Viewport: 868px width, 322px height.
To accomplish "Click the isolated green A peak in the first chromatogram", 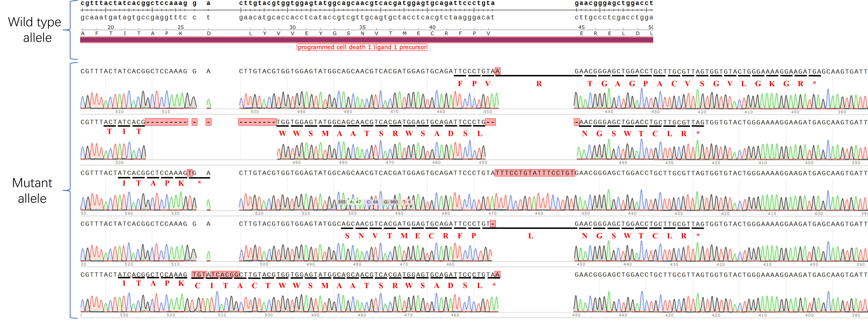I will coord(208,103).
